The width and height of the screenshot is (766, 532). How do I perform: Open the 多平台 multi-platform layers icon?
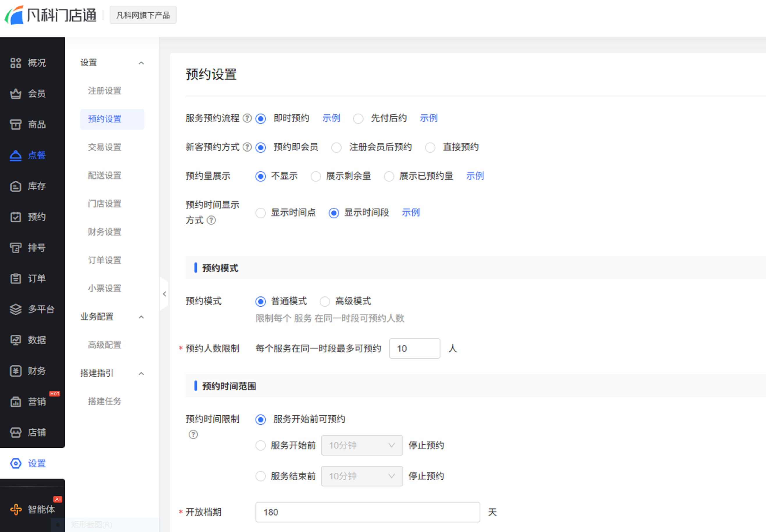[x=16, y=309]
